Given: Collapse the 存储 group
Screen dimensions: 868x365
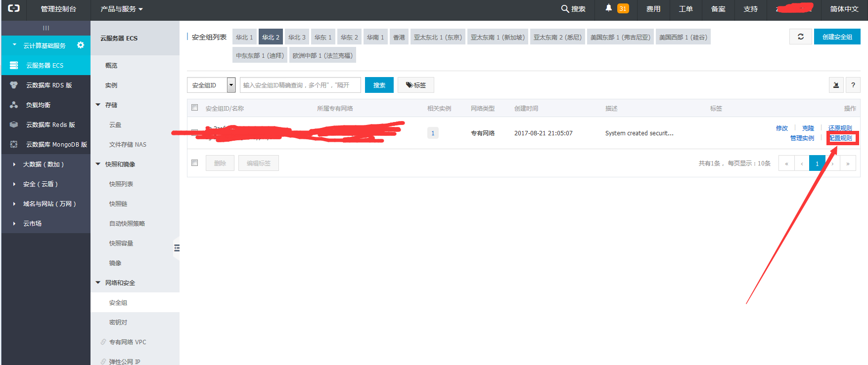Looking at the screenshot, I should (x=98, y=105).
